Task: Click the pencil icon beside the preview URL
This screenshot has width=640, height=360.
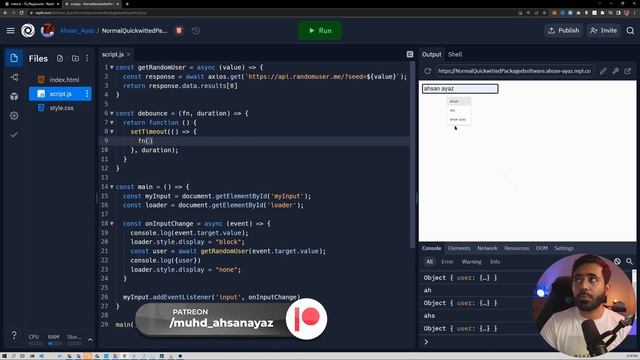Action: pos(603,71)
